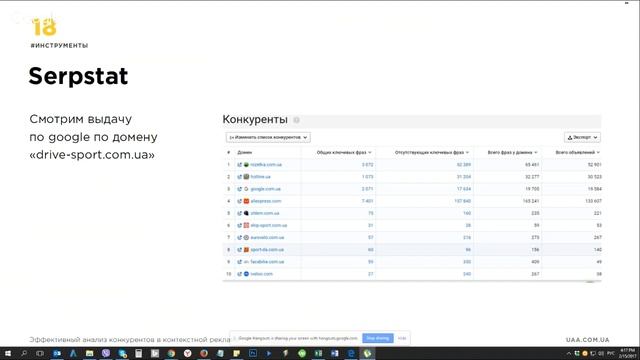Sort by Отсутствующих ключевых фраз column
Screen dimensions: 640x360
pyautogui.click(x=432, y=152)
